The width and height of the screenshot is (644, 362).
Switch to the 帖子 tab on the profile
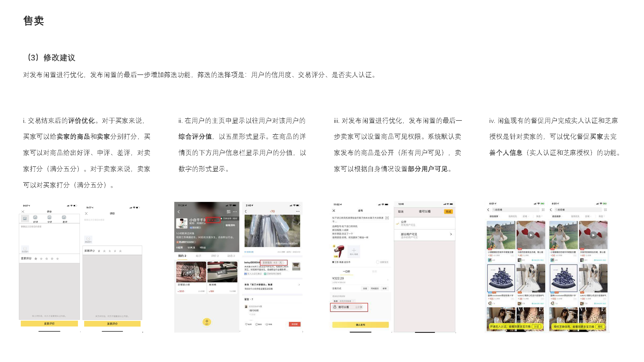click(199, 256)
